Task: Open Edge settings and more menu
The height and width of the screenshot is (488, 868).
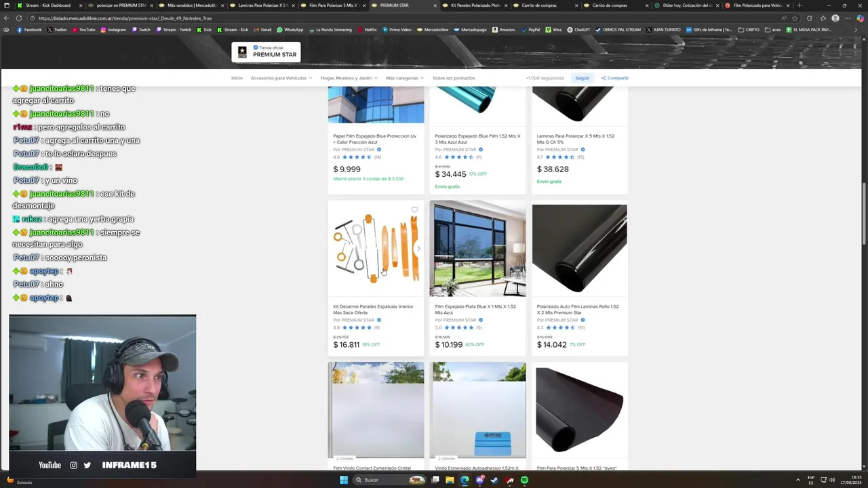Action: 848,18
